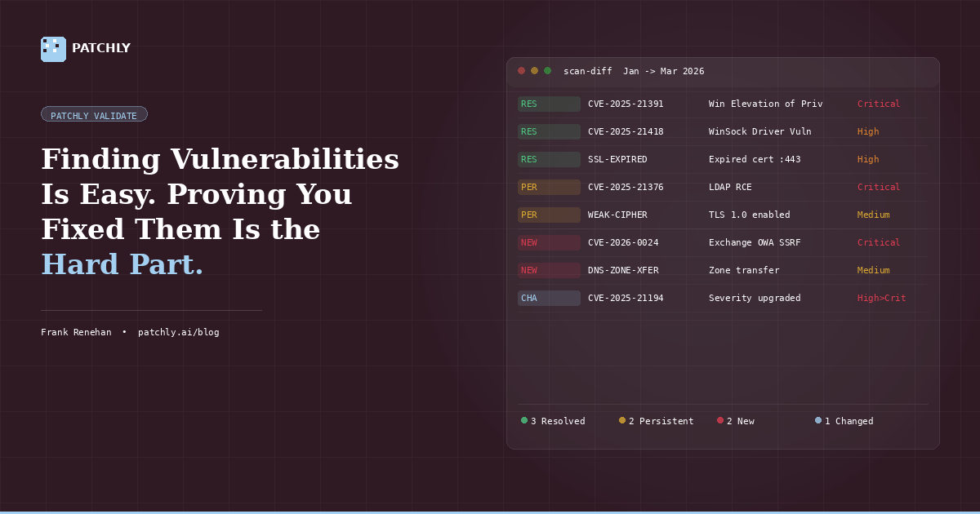Viewport: 980px width, 514px height.
Task: Click High>Crit severity for CVE-2025-21194
Action: (882, 298)
